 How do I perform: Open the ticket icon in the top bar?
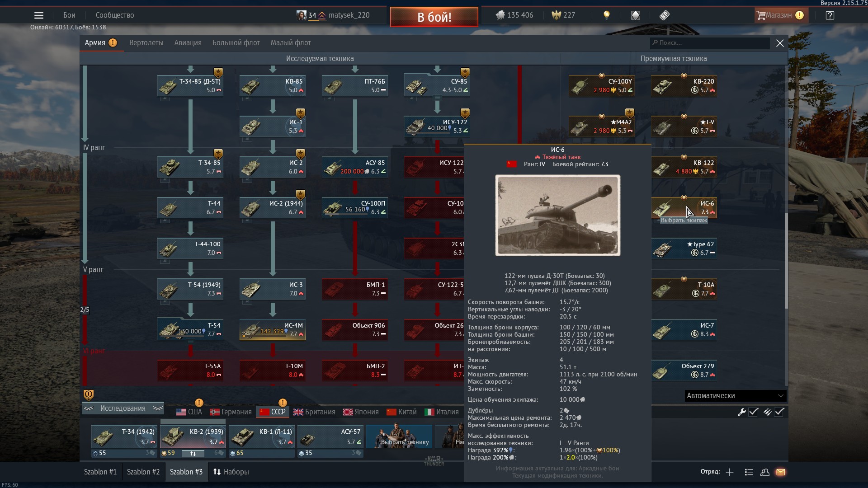click(664, 15)
